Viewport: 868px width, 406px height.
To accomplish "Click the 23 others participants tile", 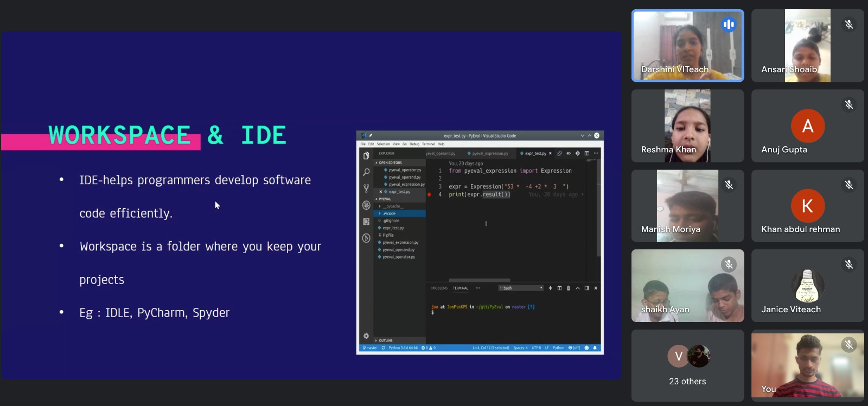I will (687, 366).
